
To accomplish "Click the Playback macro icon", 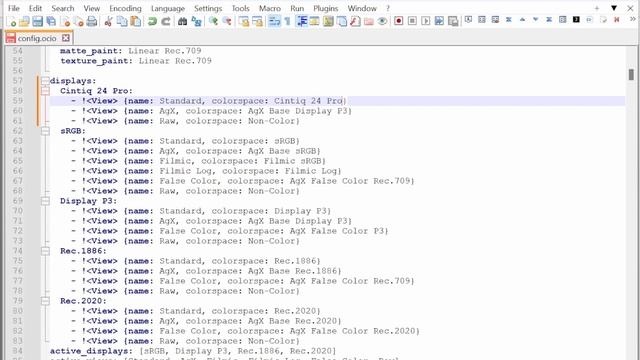I will [426, 21].
